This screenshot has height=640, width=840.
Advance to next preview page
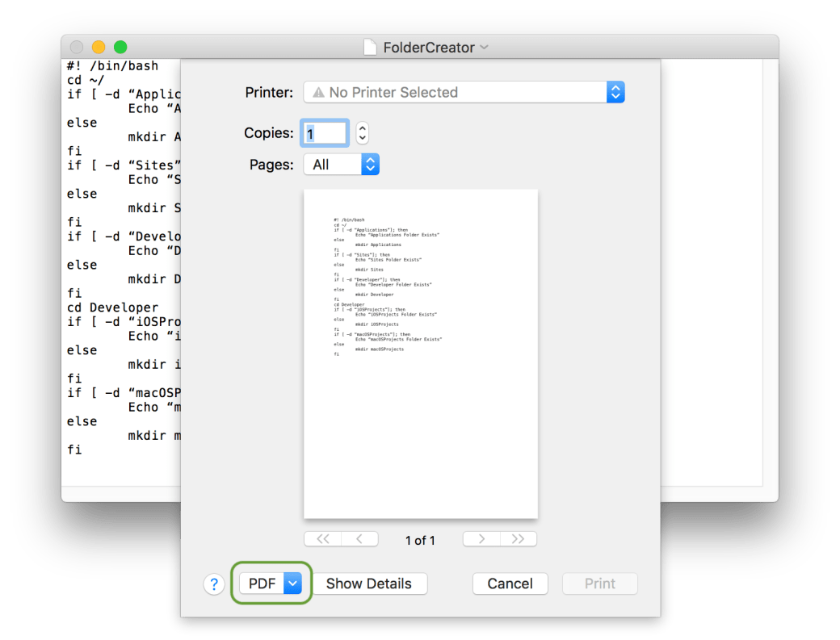(x=481, y=539)
